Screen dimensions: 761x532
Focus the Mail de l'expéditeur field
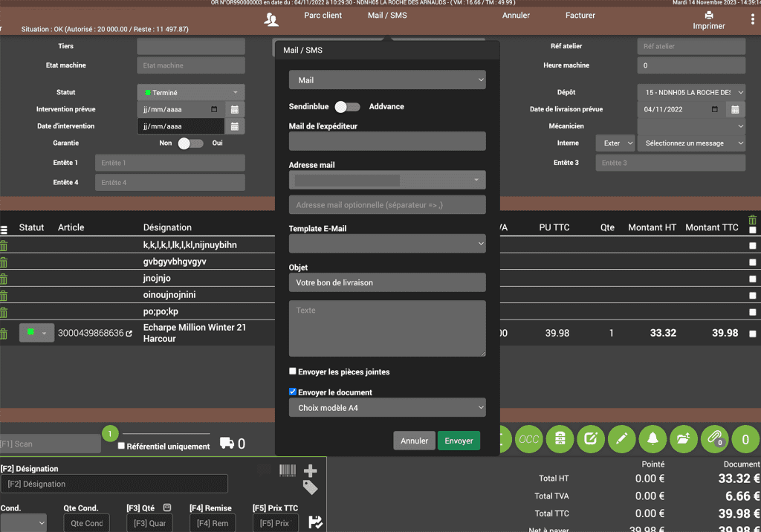(387, 141)
